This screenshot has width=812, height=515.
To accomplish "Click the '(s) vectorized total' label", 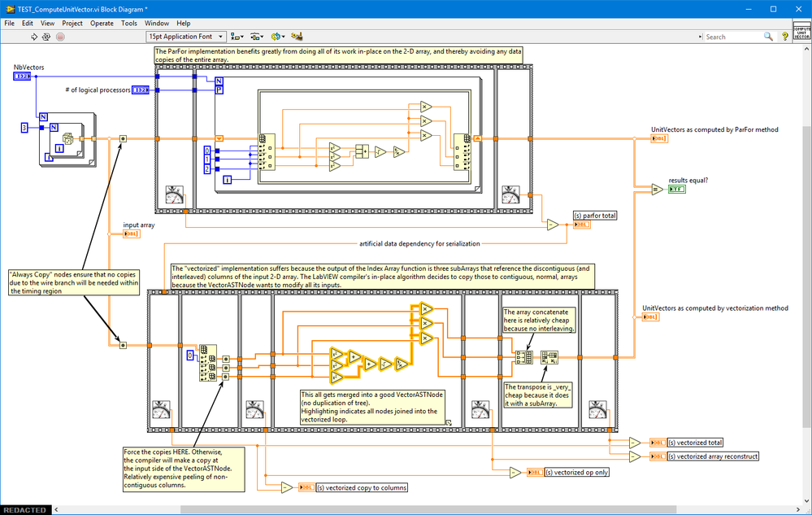I will coord(695,443).
